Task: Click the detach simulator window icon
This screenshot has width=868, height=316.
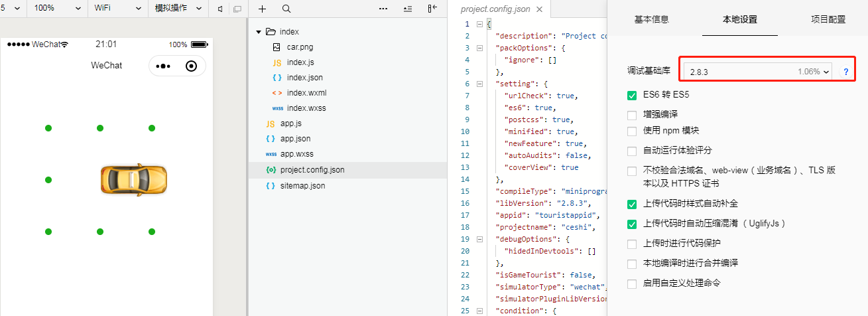Action: pyautogui.click(x=237, y=9)
